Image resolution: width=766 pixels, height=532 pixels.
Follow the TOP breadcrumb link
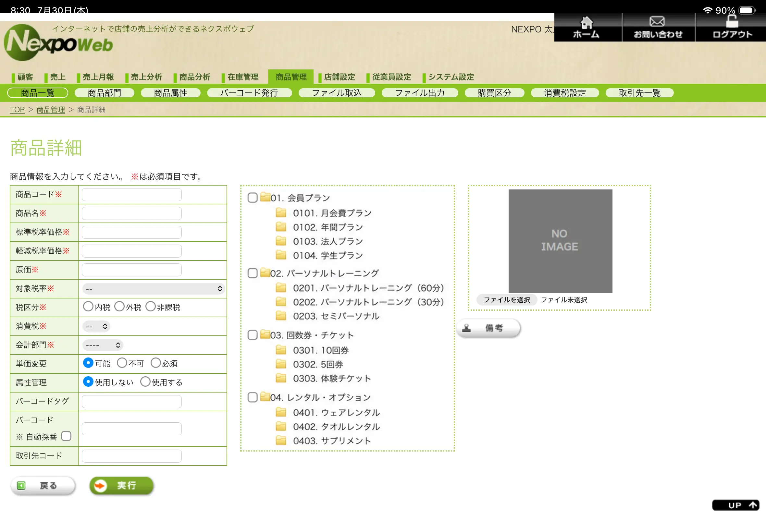[17, 110]
